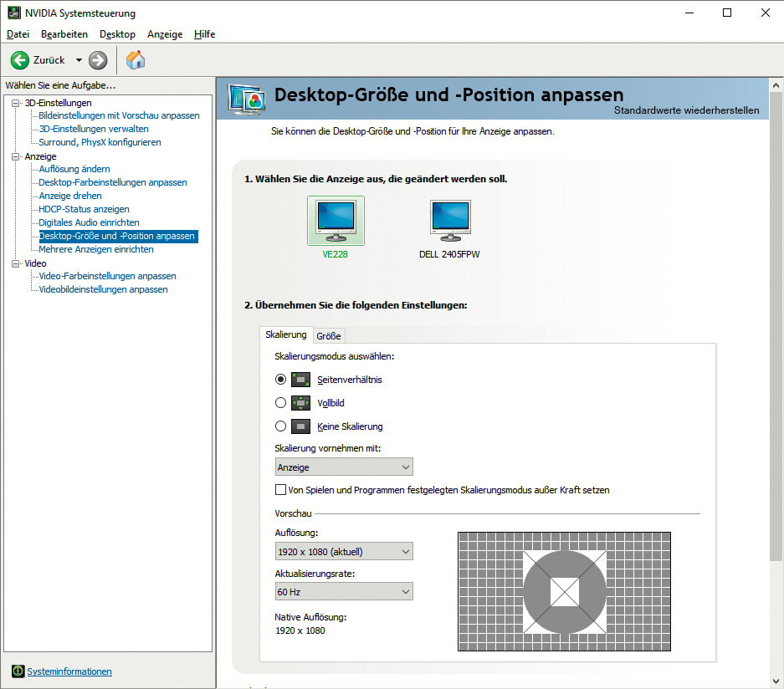Click the Keine Skalierung mode icon
Viewport: 784px width, 689px height.
(300, 426)
